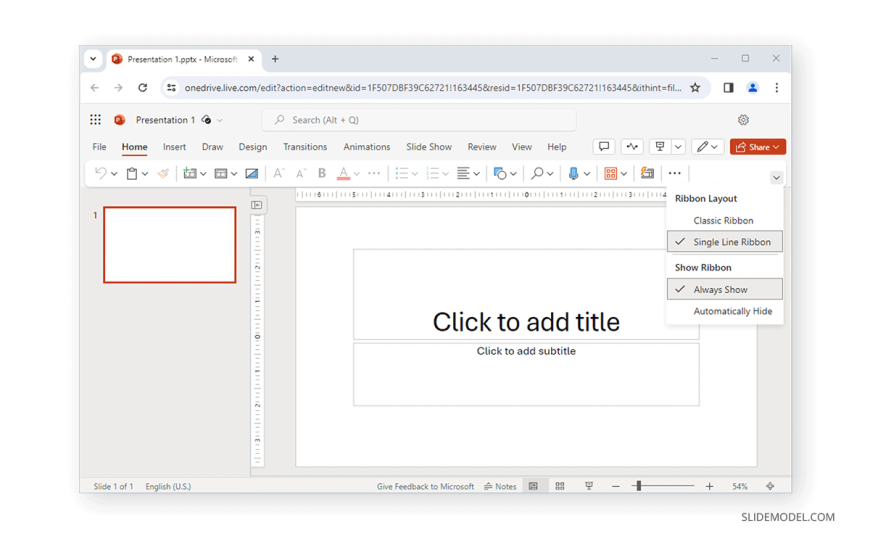Fit slide to window
Image resolution: width=870 pixels, height=539 pixels.
point(770,486)
